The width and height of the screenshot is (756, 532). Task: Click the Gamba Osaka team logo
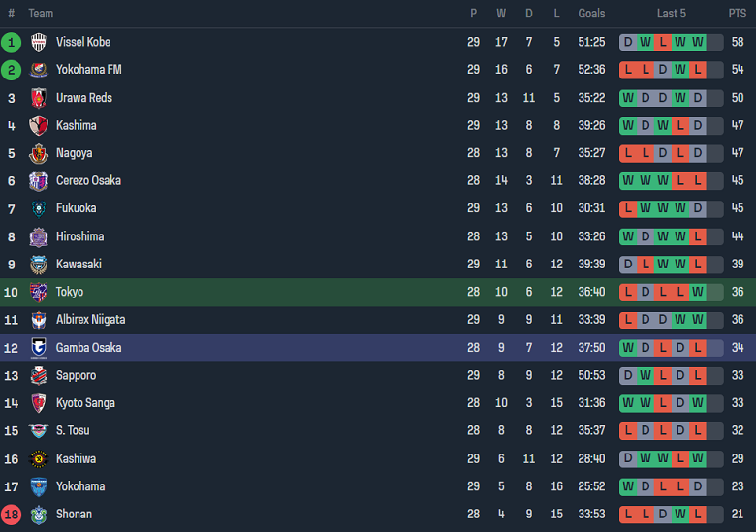click(39, 347)
